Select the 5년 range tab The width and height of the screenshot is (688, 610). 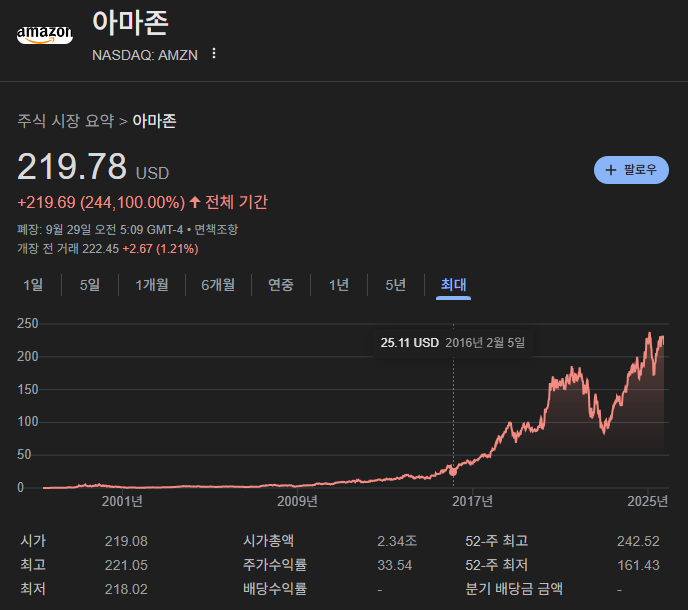395,285
